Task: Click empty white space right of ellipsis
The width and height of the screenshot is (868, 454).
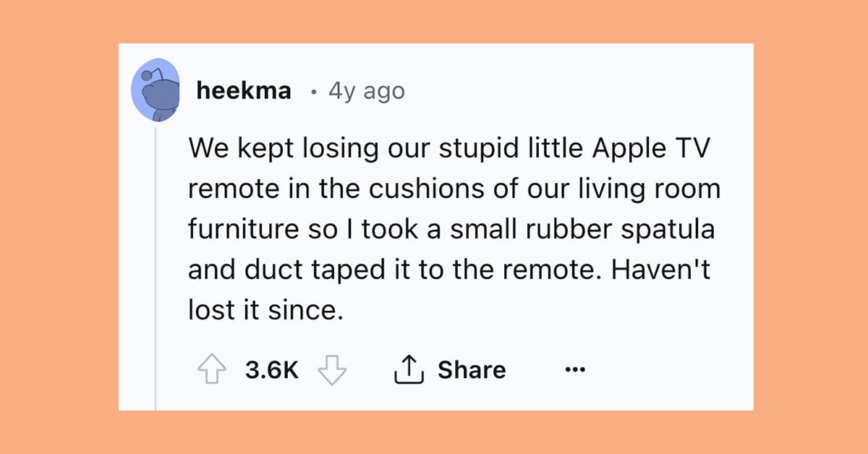Action: 669,370
